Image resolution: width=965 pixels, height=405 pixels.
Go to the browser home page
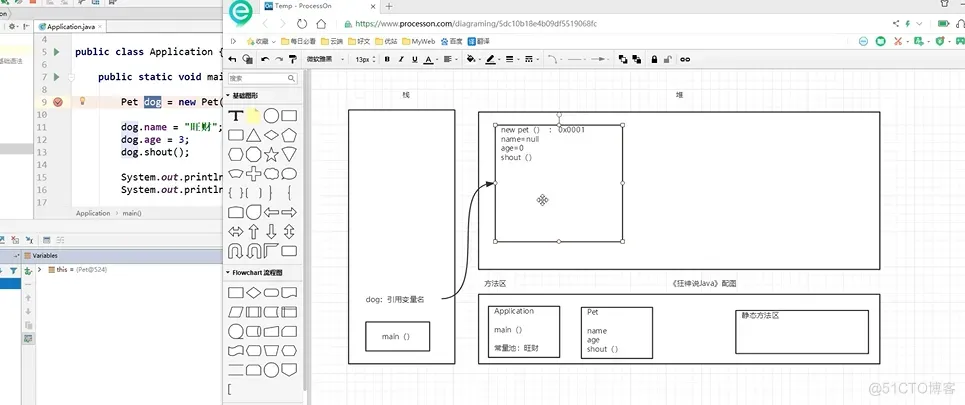click(x=321, y=24)
